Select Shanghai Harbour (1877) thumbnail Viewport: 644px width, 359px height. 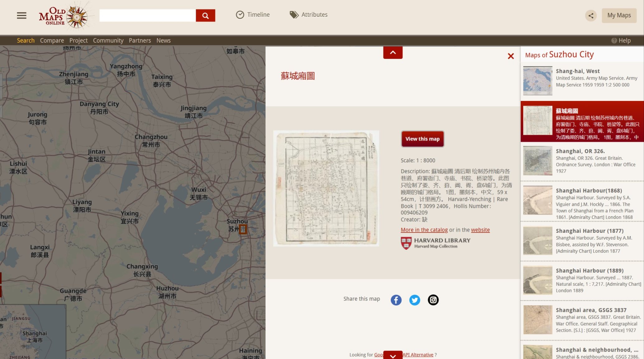point(538,241)
